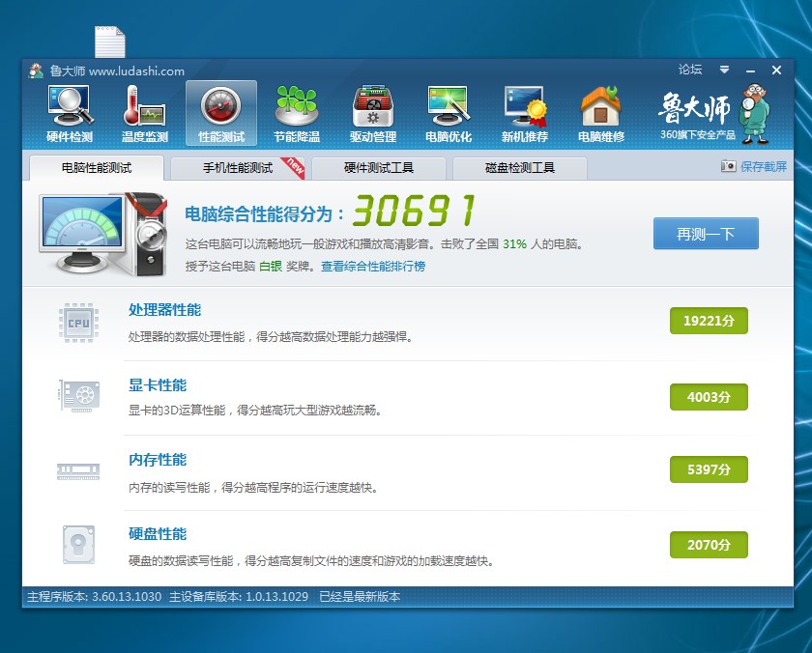Click the Ludashi app icon in title bar

pos(36,71)
